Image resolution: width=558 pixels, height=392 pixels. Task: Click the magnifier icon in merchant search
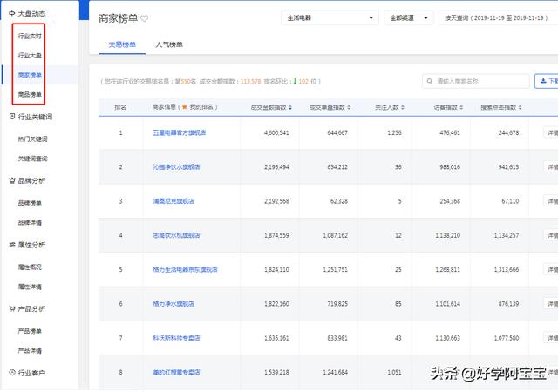point(430,81)
